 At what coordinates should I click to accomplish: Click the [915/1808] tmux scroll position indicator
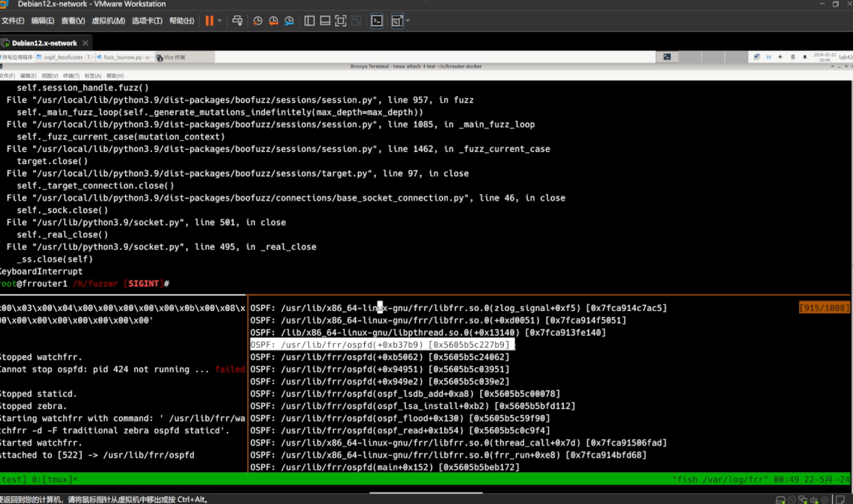824,308
